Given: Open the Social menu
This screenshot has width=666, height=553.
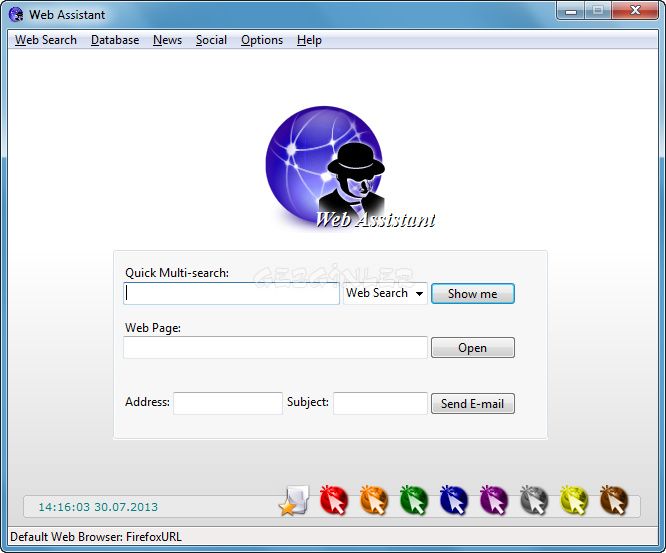Looking at the screenshot, I should (211, 40).
